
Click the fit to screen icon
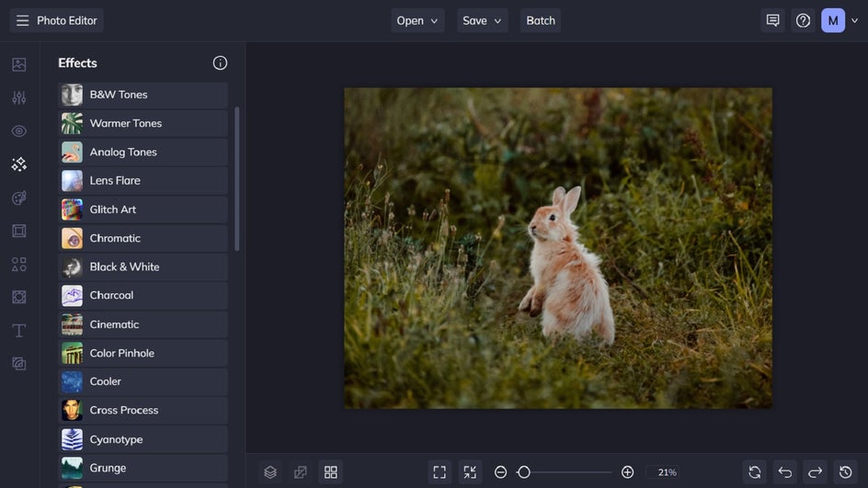(440, 472)
